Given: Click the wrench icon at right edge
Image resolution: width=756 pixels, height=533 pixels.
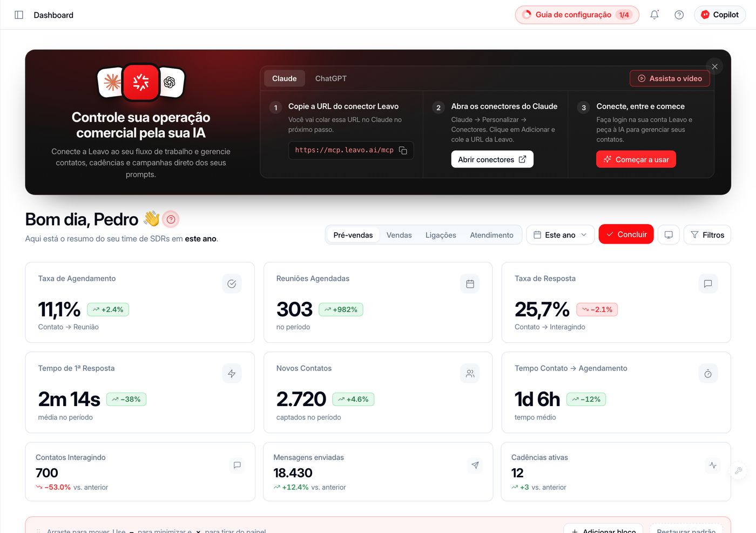Looking at the screenshot, I should [738, 471].
